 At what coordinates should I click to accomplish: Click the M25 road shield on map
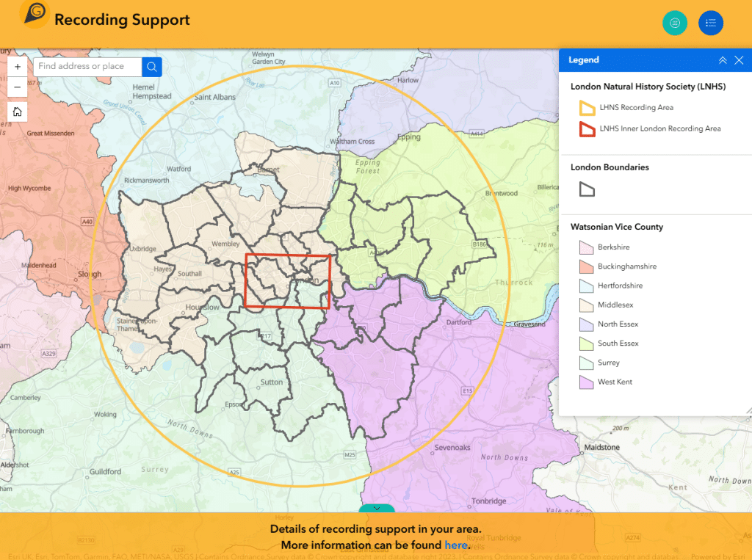click(350, 454)
